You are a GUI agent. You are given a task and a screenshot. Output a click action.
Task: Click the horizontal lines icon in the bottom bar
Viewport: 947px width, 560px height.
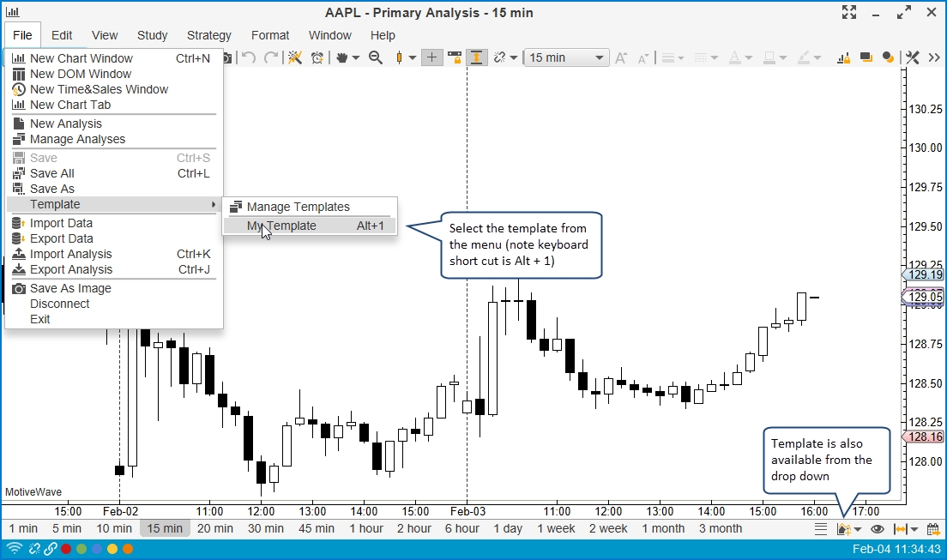tap(821, 529)
